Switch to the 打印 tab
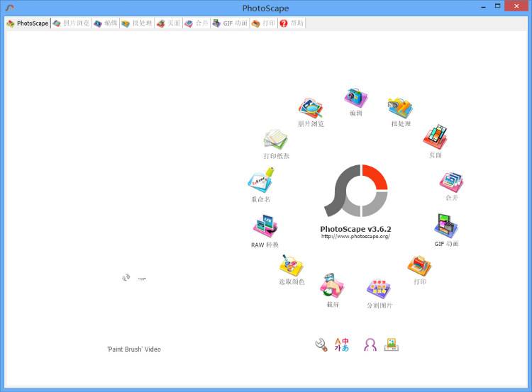 point(264,23)
